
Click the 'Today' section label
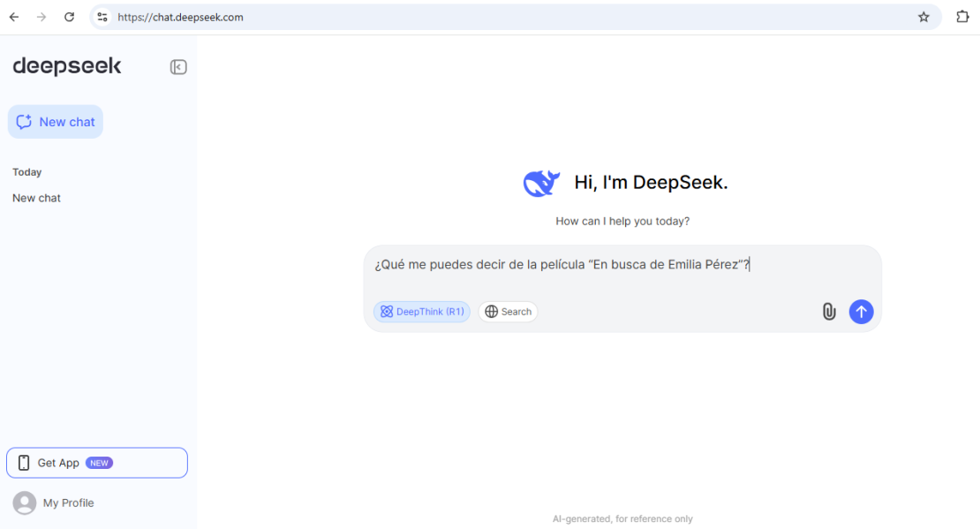pos(26,172)
